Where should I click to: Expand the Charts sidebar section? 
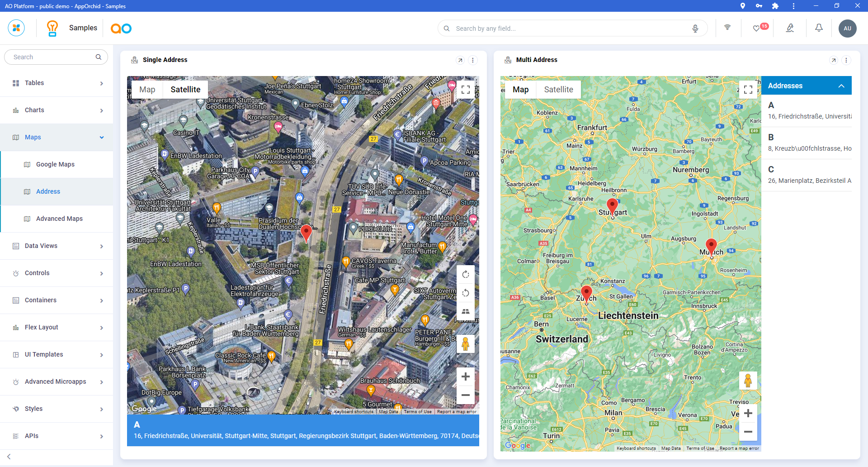pyautogui.click(x=57, y=110)
